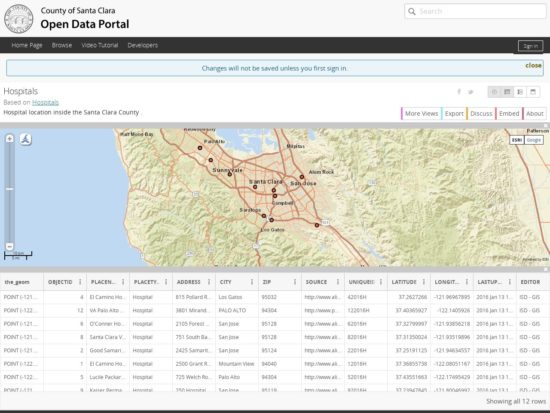Viewport: 550px width, 413px height.
Task: Open the ZIP column options menu
Action: (x=295, y=282)
